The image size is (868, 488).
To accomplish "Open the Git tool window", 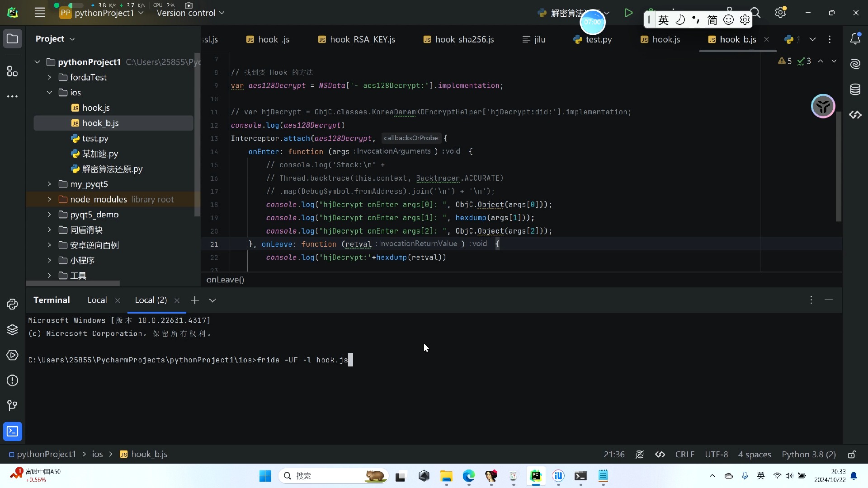I will [x=12, y=406].
